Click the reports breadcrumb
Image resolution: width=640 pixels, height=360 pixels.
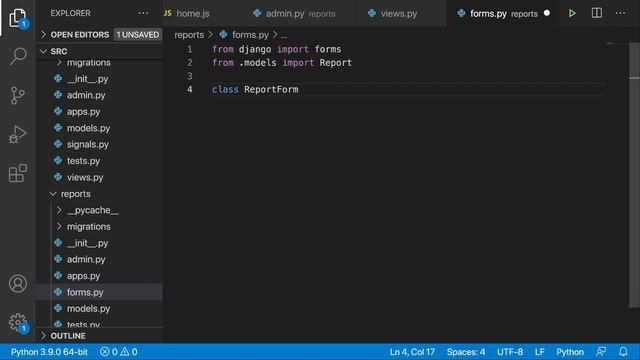(189, 35)
